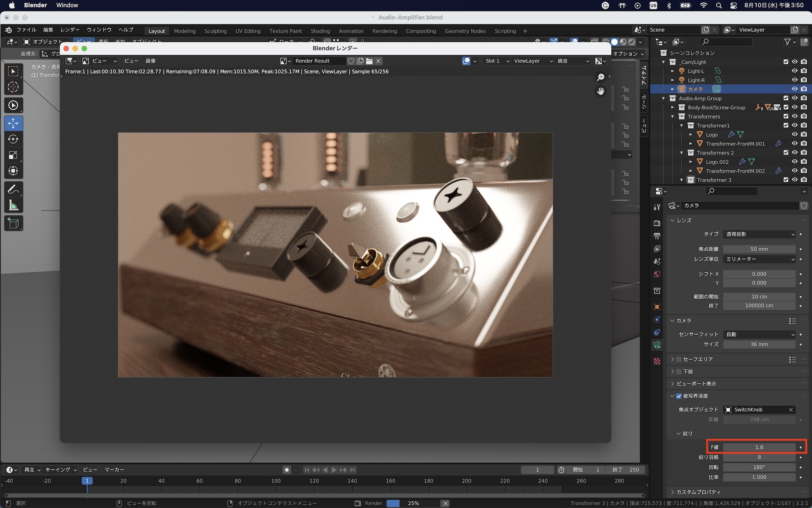Switch to the Shading workspace tab

point(320,31)
